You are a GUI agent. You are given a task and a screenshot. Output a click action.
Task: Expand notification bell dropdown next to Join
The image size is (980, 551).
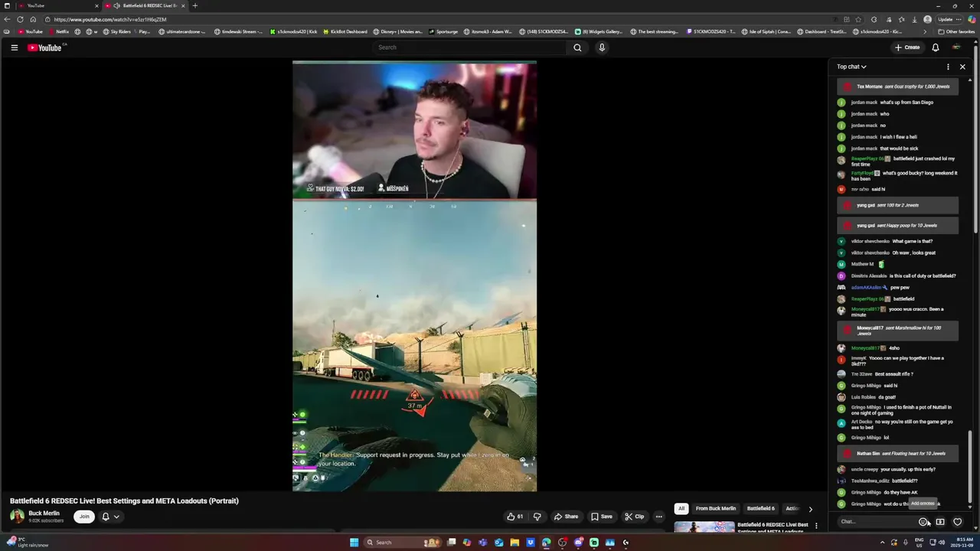[x=111, y=517]
